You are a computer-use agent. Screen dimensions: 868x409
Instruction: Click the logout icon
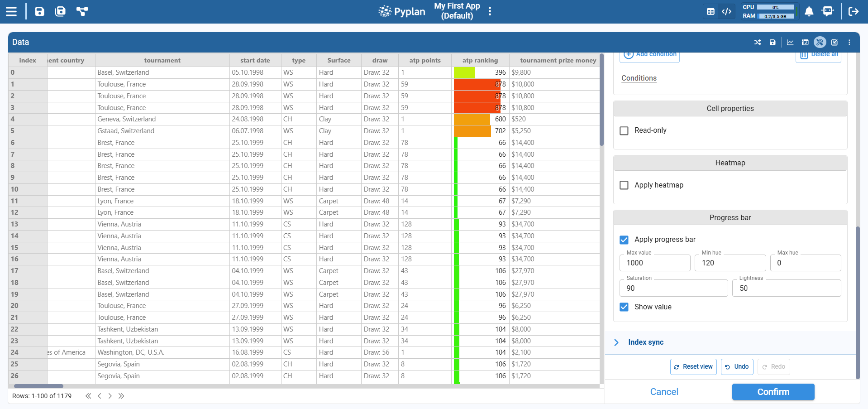853,11
